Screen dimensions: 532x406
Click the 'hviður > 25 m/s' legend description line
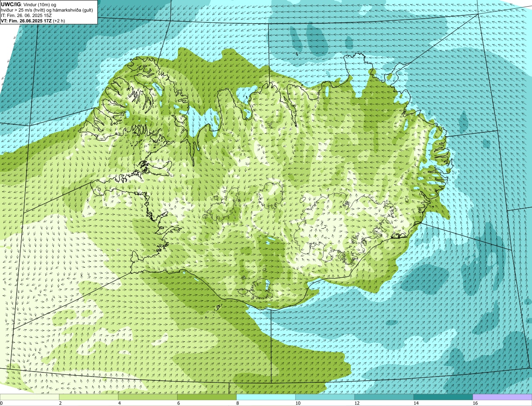coord(47,10)
